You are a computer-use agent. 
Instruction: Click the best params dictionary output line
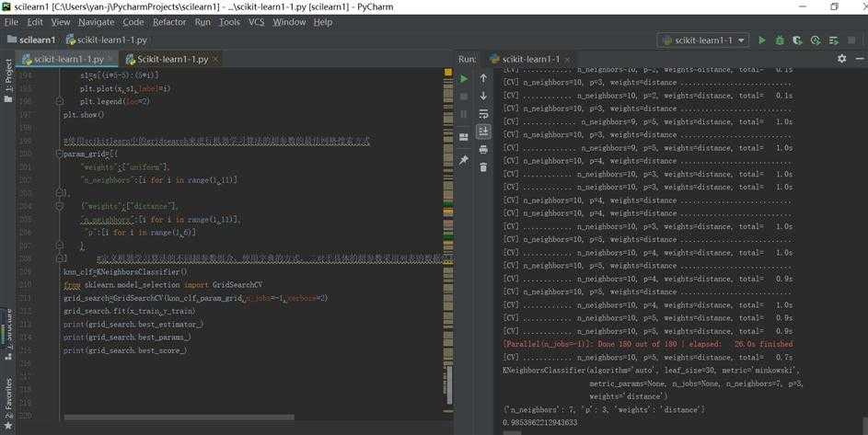point(604,410)
